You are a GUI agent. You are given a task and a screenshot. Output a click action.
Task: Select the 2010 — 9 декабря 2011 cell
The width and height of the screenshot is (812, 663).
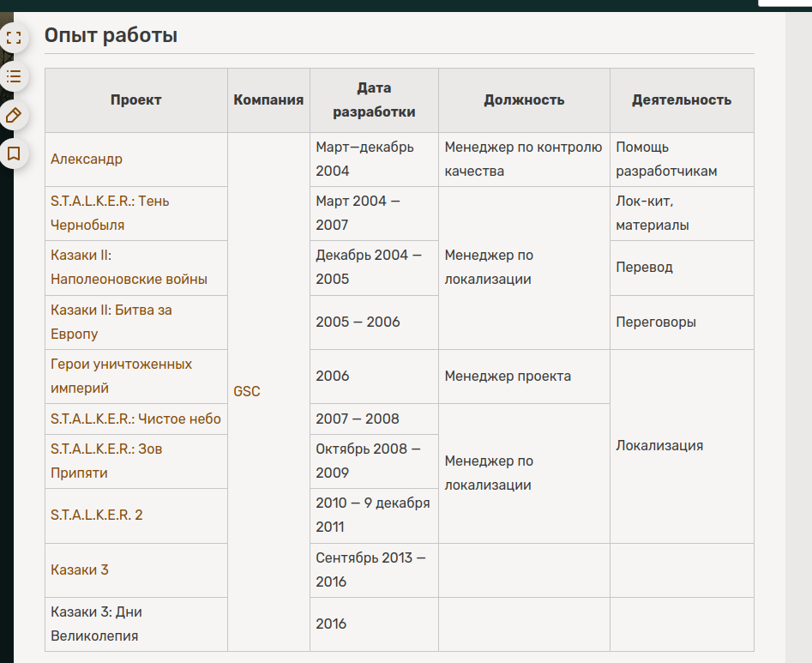tap(374, 515)
